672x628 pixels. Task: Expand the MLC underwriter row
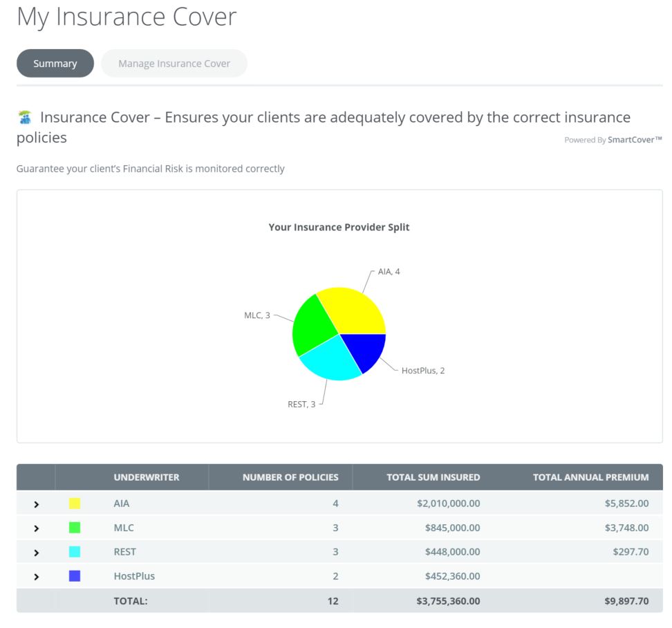(37, 528)
